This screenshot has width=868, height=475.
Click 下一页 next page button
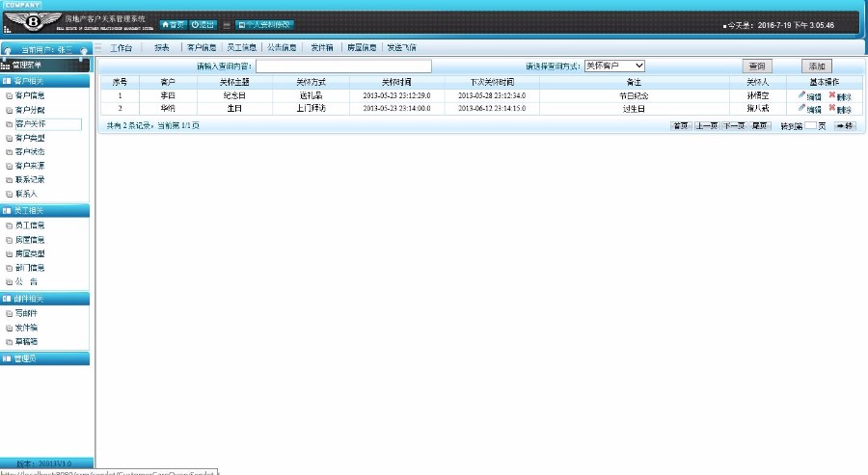pyautogui.click(x=734, y=126)
